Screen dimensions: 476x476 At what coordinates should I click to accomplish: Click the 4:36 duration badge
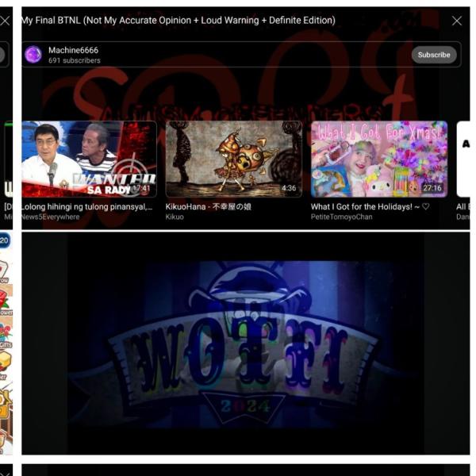(289, 188)
